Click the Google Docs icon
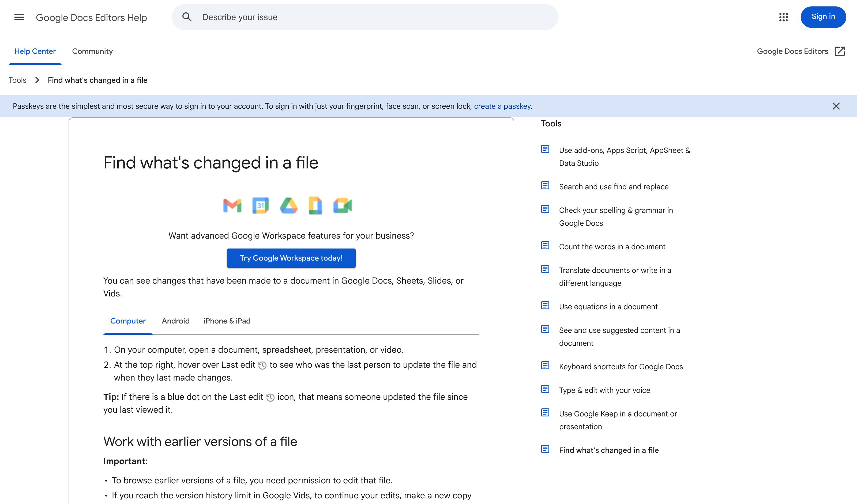Image resolution: width=857 pixels, height=504 pixels. [x=315, y=205]
